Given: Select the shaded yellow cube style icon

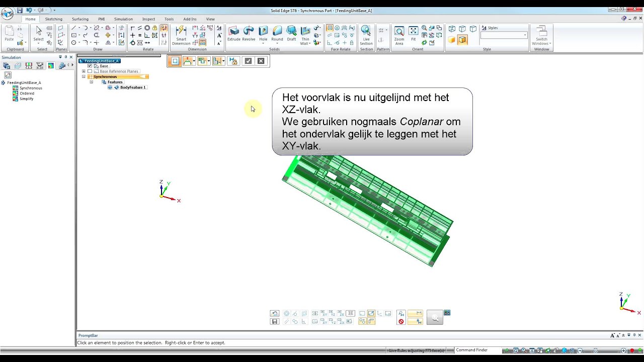Looking at the screenshot, I should [452, 39].
